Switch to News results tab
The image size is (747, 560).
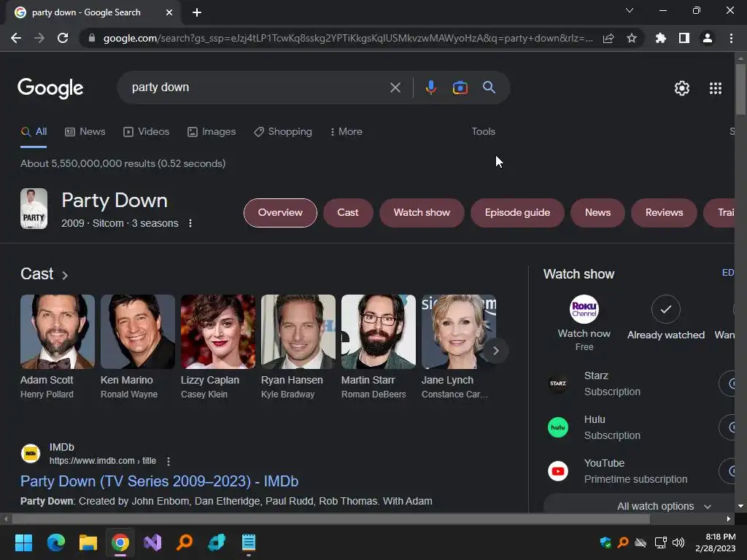click(85, 132)
